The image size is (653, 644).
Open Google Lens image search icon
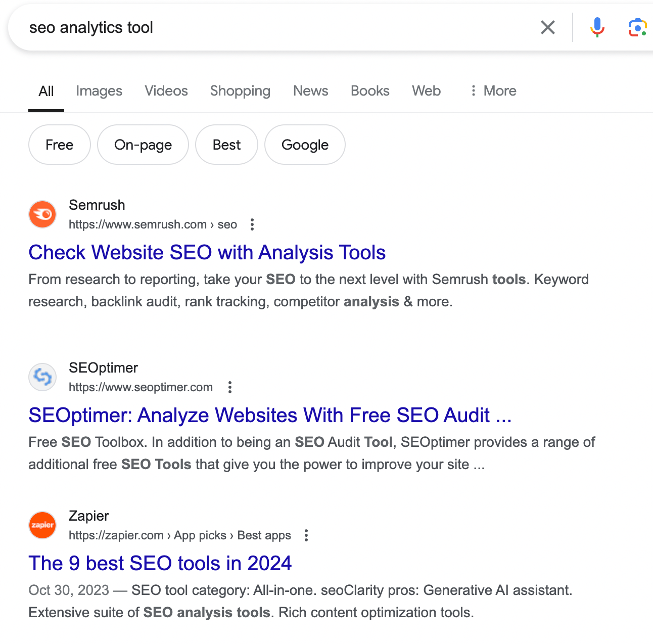(637, 27)
